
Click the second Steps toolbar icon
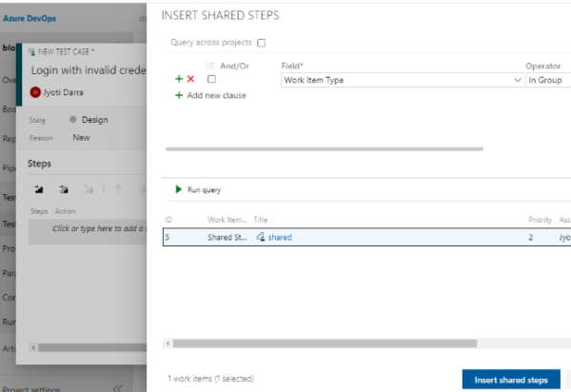point(63,189)
